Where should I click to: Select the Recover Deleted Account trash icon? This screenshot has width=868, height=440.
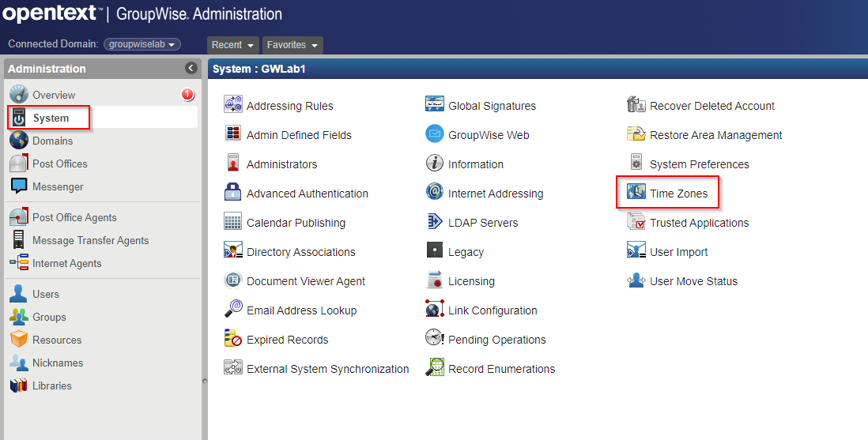[x=636, y=106]
